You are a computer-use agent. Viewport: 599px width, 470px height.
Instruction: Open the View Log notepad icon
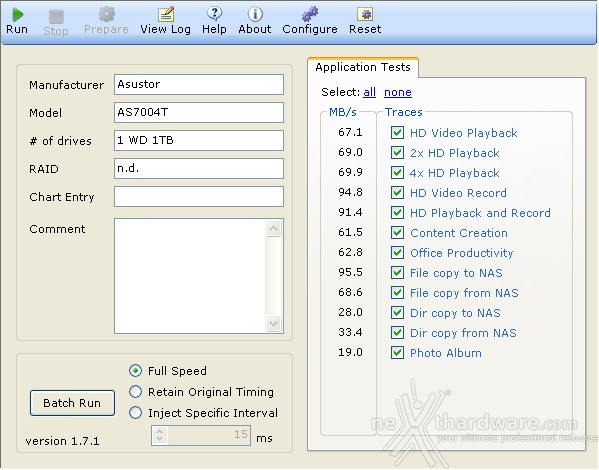pyautogui.click(x=166, y=15)
